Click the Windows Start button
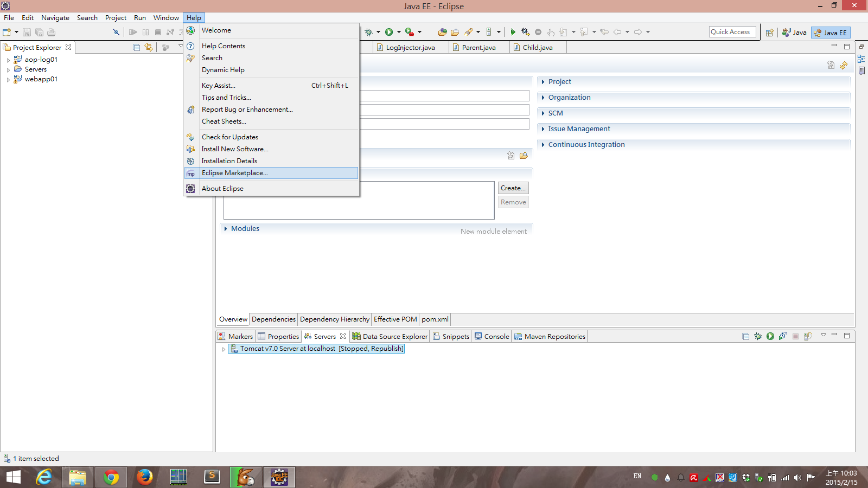 point(14,477)
